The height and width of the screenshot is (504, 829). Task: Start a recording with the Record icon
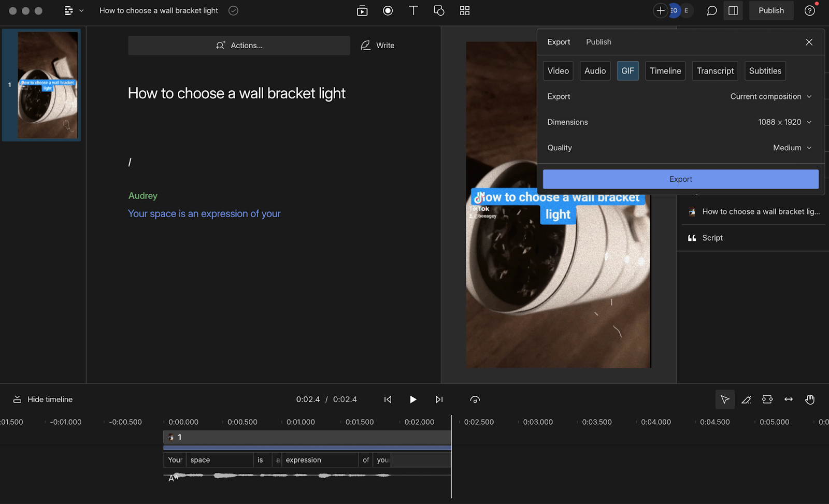click(x=388, y=10)
